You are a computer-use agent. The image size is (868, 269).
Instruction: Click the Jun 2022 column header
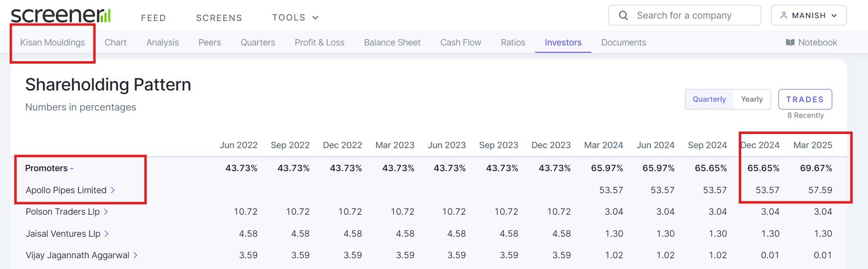[x=238, y=145]
